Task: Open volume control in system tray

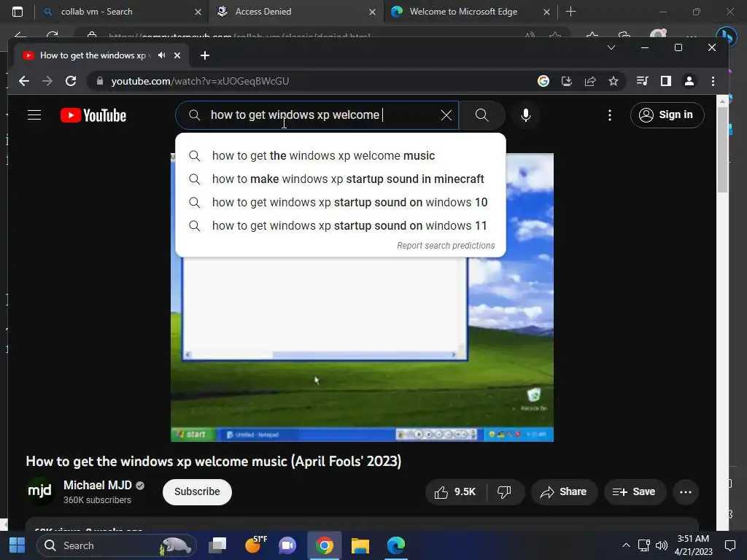Action: pyautogui.click(x=661, y=545)
